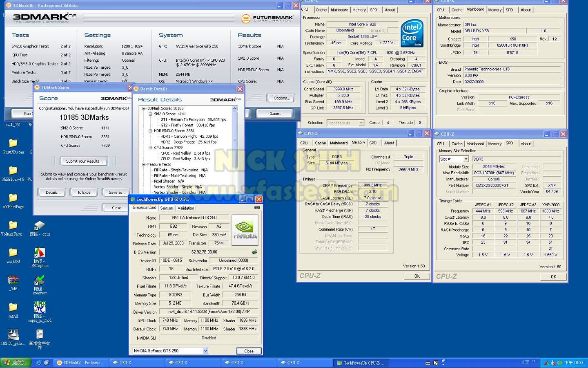Viewport: 588px width, 368px height.
Task: Select the GT2 - Firefly Forest row
Action: tap(187, 126)
